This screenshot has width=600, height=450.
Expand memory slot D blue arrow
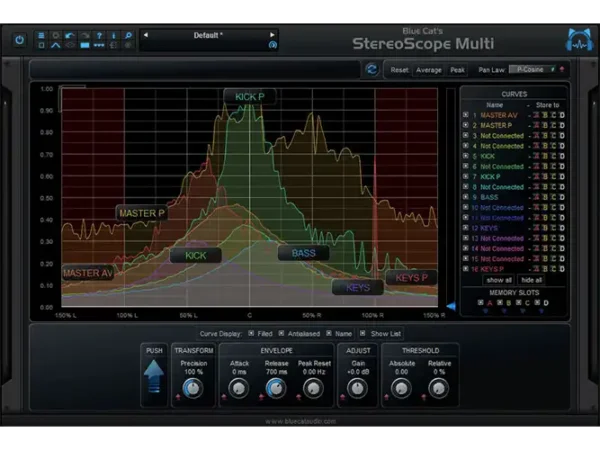click(541, 311)
